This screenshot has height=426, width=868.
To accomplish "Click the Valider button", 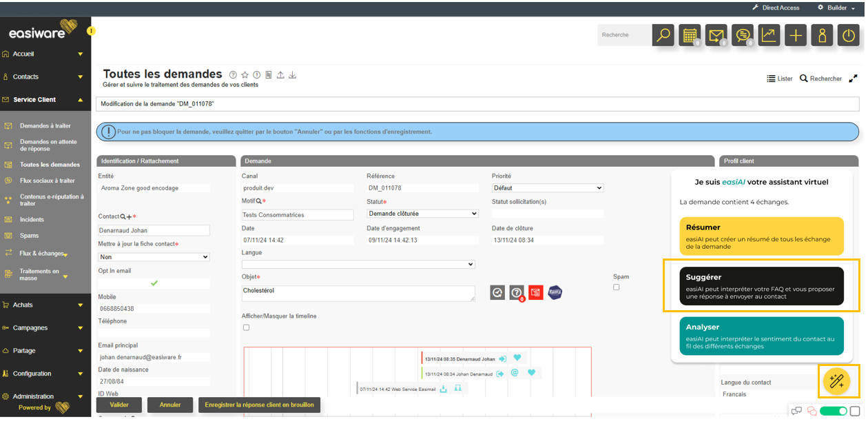I will pyautogui.click(x=119, y=405).
